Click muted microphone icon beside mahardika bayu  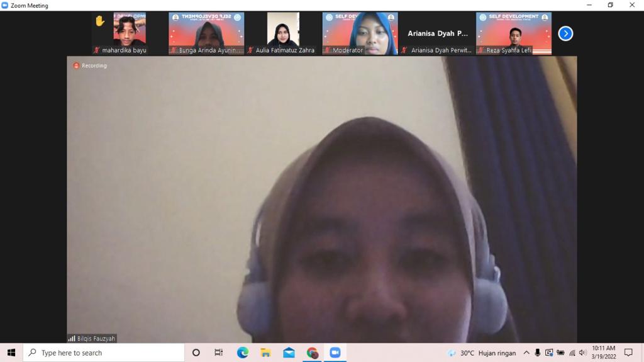pos(97,50)
